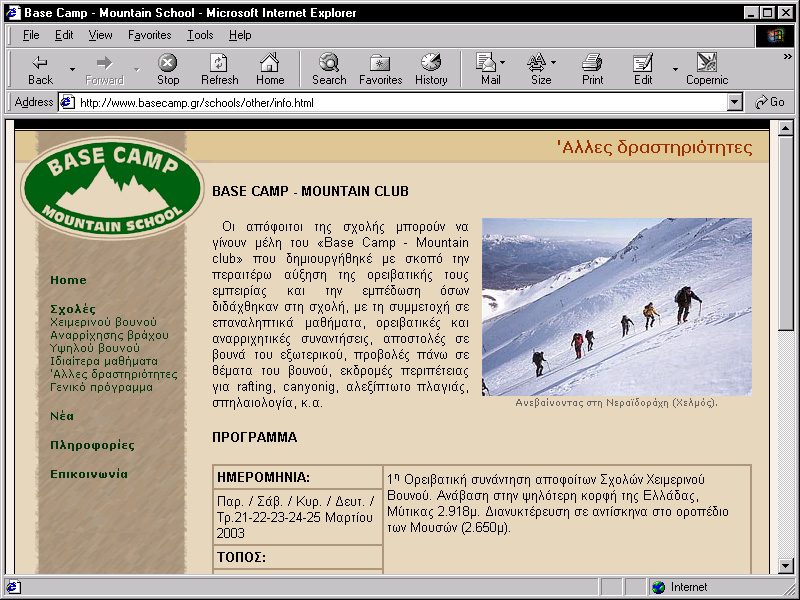Open the Search pane
This screenshot has width=800, height=600.
[x=329, y=69]
